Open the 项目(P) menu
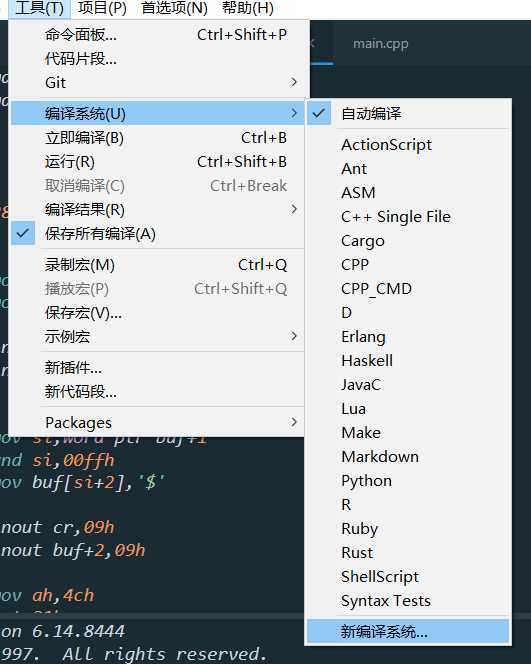 (x=102, y=8)
